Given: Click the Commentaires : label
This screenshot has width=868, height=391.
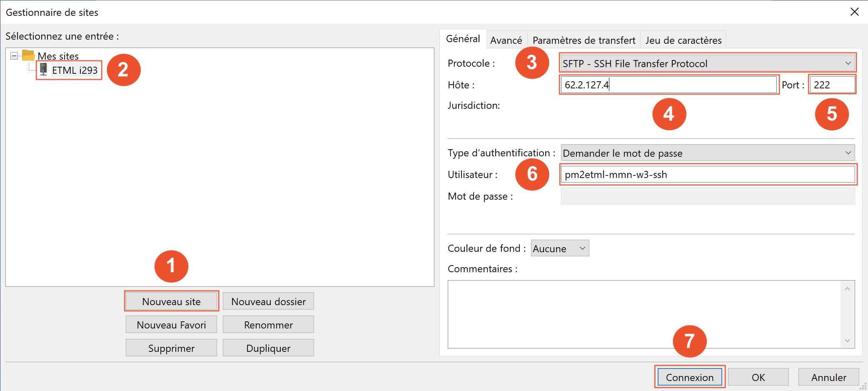Looking at the screenshot, I should tap(482, 269).
